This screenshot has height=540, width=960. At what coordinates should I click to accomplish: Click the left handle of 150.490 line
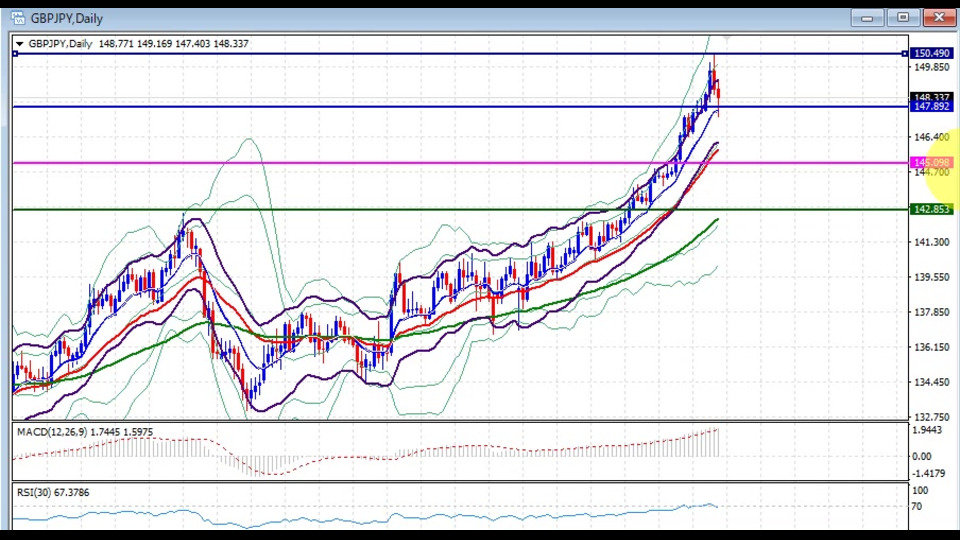coord(15,54)
